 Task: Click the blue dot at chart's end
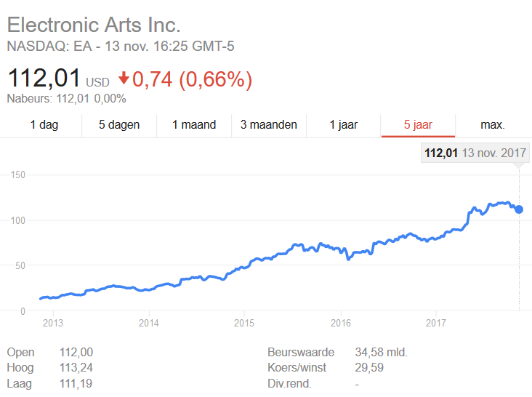[519, 209]
